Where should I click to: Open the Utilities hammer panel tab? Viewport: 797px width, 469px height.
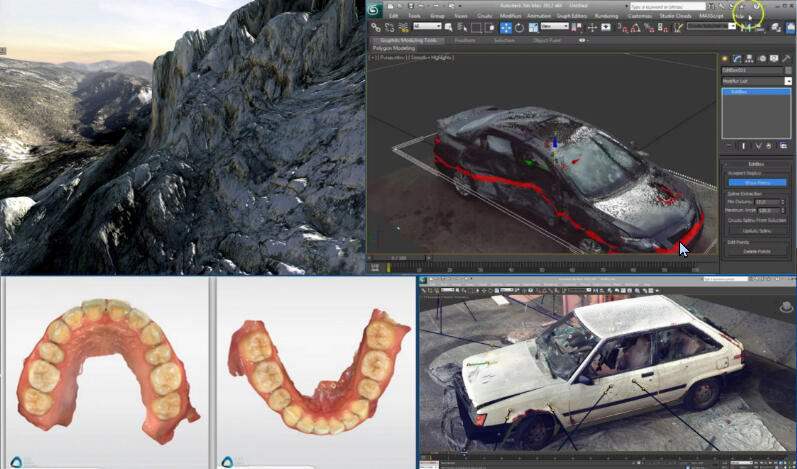[x=784, y=59]
